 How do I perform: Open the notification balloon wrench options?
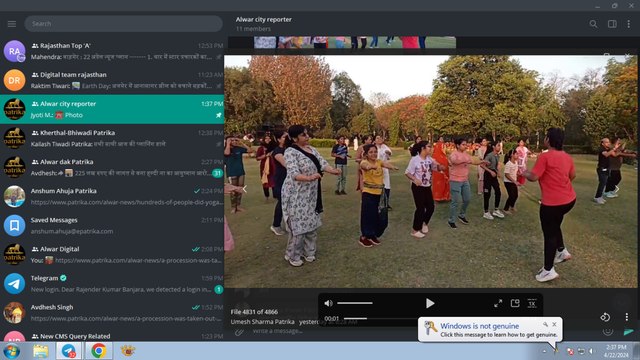(x=545, y=324)
